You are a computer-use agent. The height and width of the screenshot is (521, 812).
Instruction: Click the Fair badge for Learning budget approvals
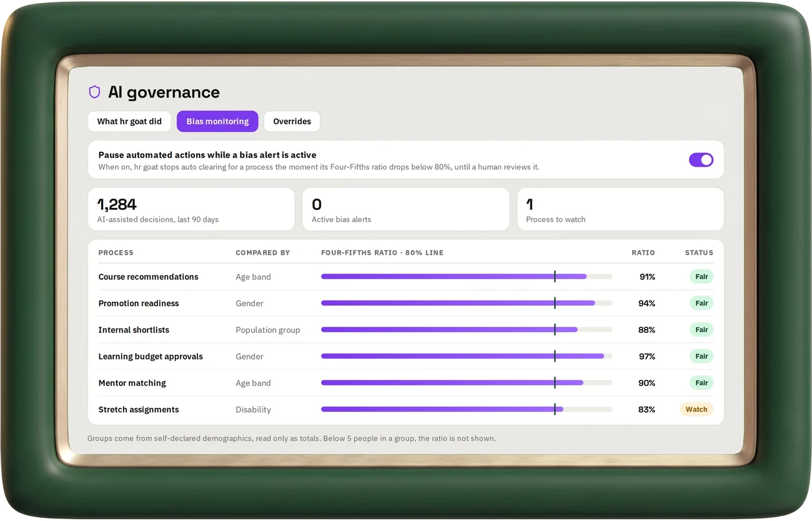click(x=701, y=357)
